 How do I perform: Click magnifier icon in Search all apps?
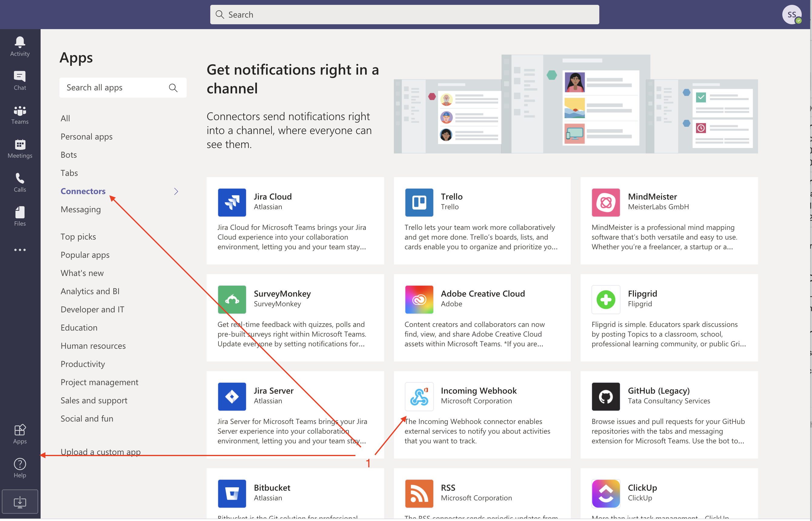click(173, 88)
